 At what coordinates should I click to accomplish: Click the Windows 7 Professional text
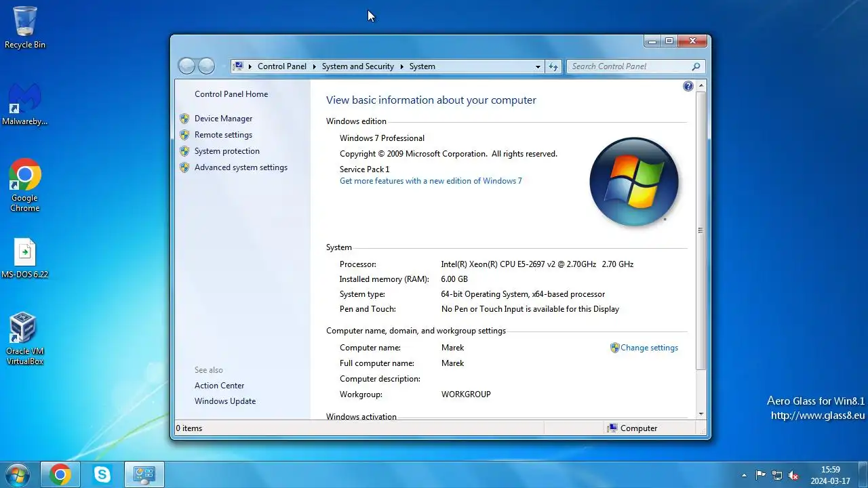382,138
